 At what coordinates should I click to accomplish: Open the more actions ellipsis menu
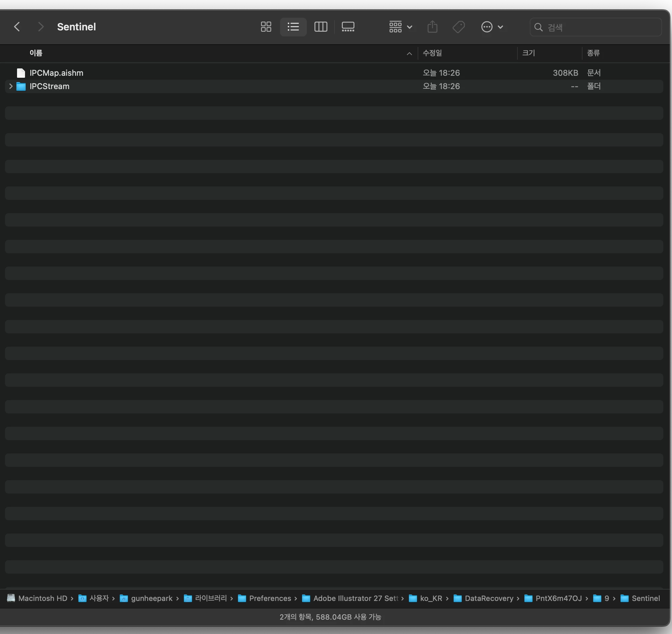coord(492,27)
